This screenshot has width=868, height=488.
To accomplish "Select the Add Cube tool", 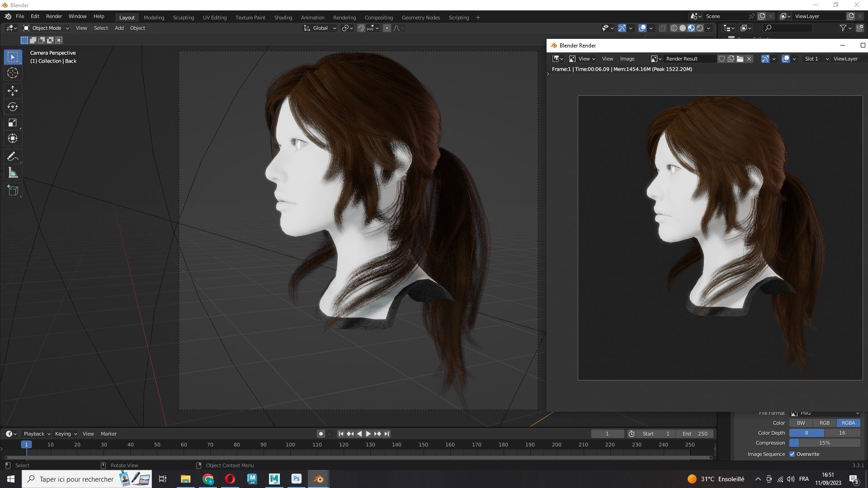I will click(13, 191).
